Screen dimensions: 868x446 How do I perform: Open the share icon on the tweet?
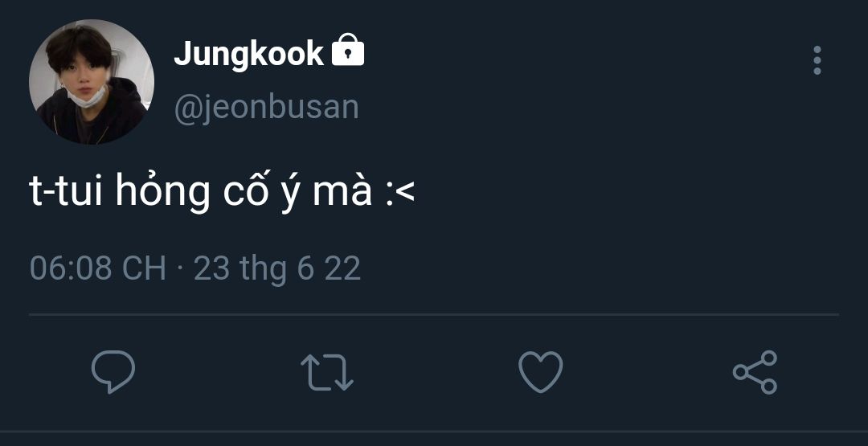(x=755, y=372)
